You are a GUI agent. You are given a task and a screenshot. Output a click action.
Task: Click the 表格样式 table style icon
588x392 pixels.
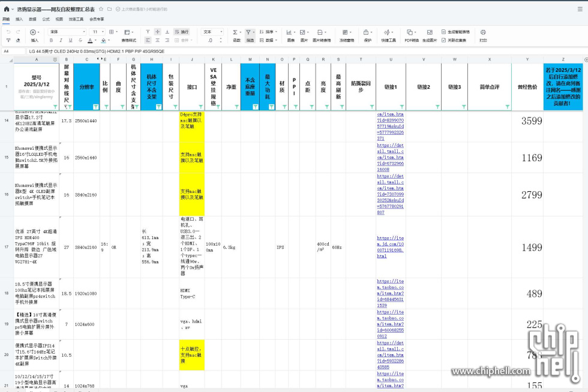point(127,32)
